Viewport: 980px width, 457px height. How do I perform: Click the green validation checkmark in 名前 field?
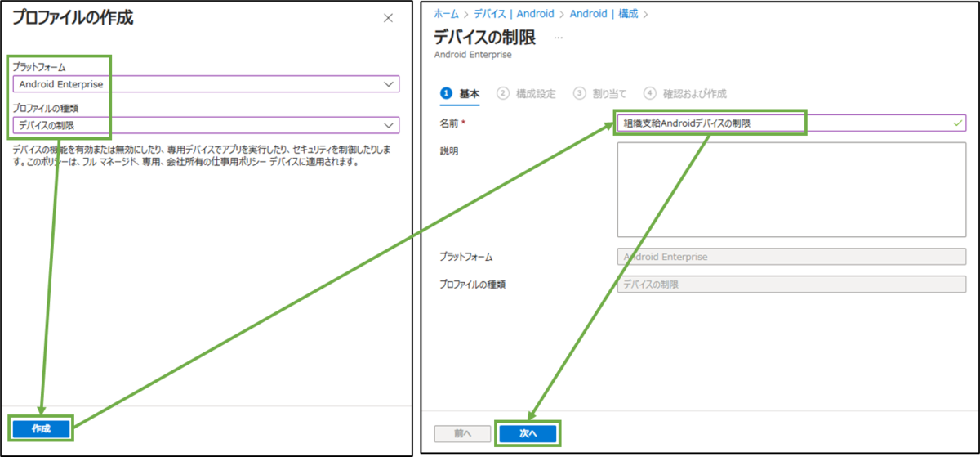(958, 123)
